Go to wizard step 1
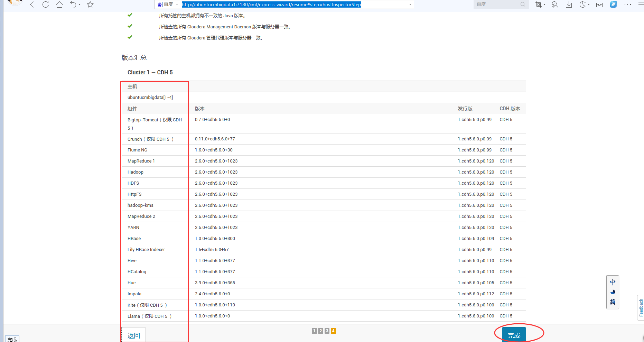Image resolution: width=644 pixels, height=342 pixels. [x=314, y=331]
